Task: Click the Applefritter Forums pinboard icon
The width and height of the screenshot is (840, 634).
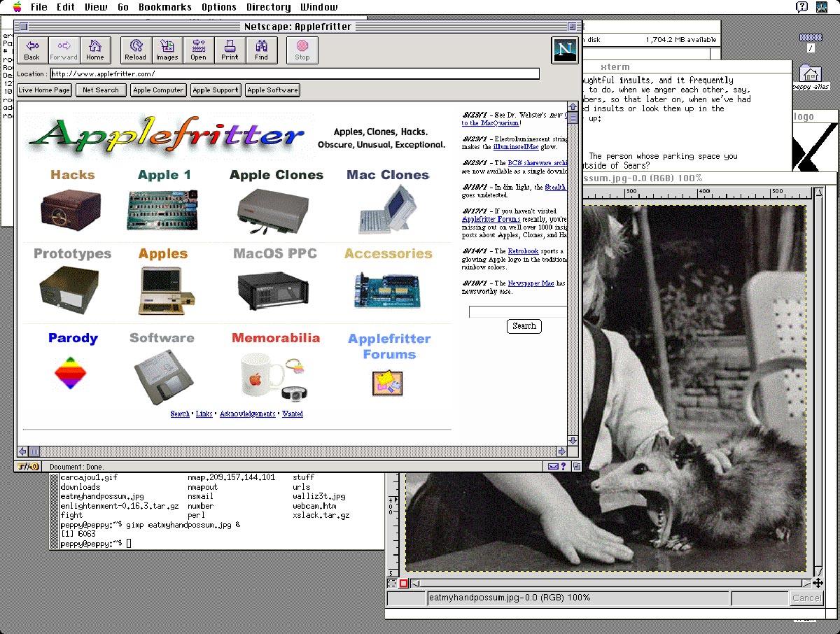Action: 387,382
